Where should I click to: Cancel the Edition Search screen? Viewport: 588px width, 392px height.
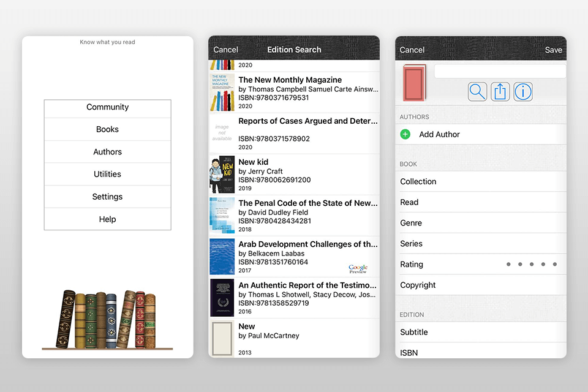pos(226,50)
